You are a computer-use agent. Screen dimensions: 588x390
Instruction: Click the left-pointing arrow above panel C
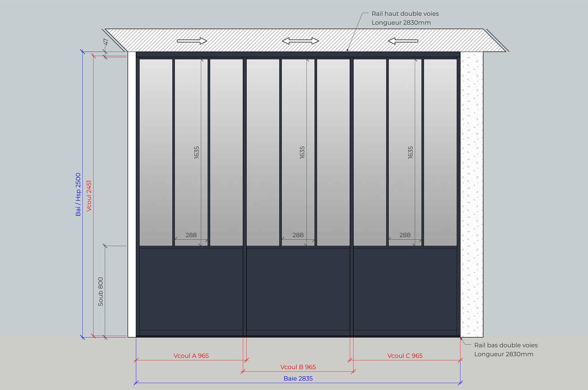coord(403,41)
